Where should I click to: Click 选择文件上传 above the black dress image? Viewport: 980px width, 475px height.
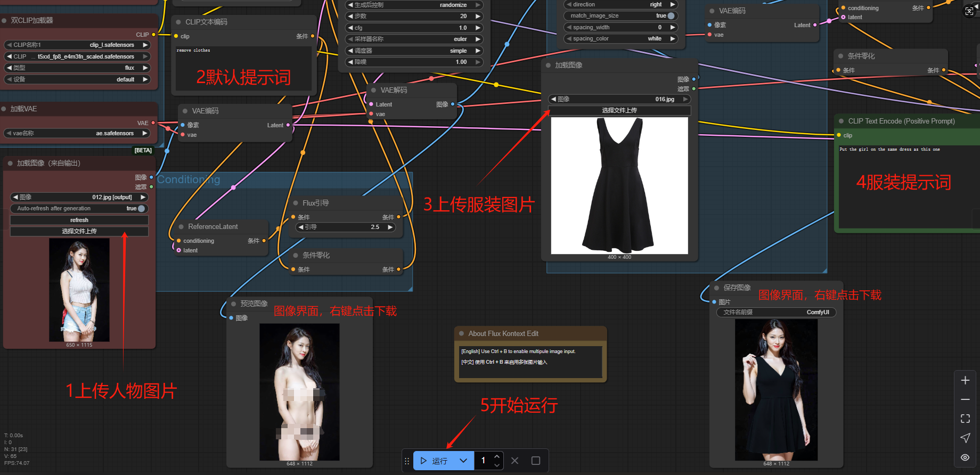coord(619,110)
